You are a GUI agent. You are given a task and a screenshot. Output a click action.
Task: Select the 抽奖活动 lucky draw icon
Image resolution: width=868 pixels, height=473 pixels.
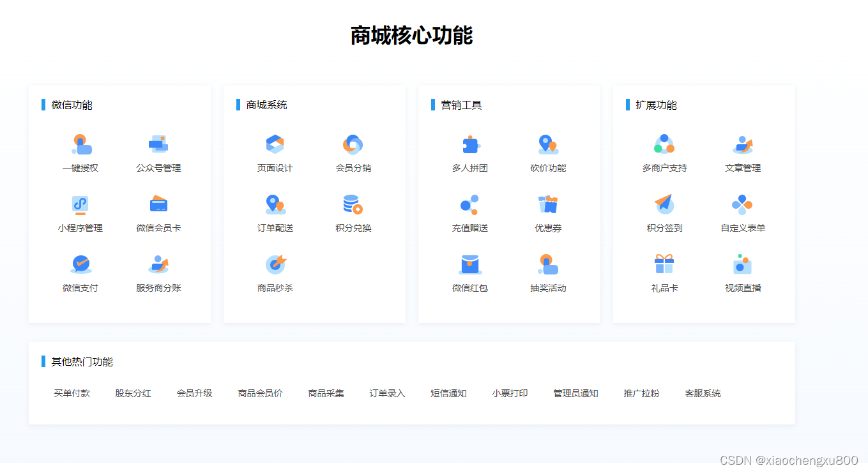pyautogui.click(x=547, y=264)
